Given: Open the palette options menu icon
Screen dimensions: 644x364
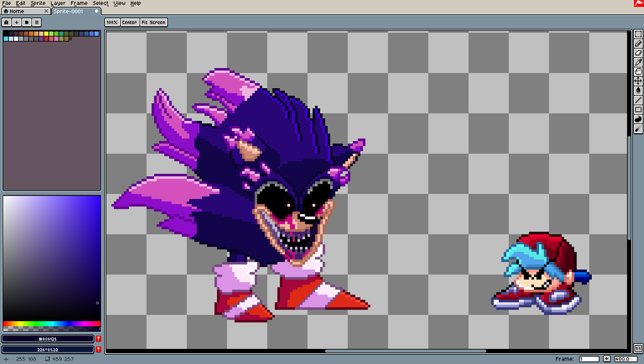Looking at the screenshot, I should [36, 22].
